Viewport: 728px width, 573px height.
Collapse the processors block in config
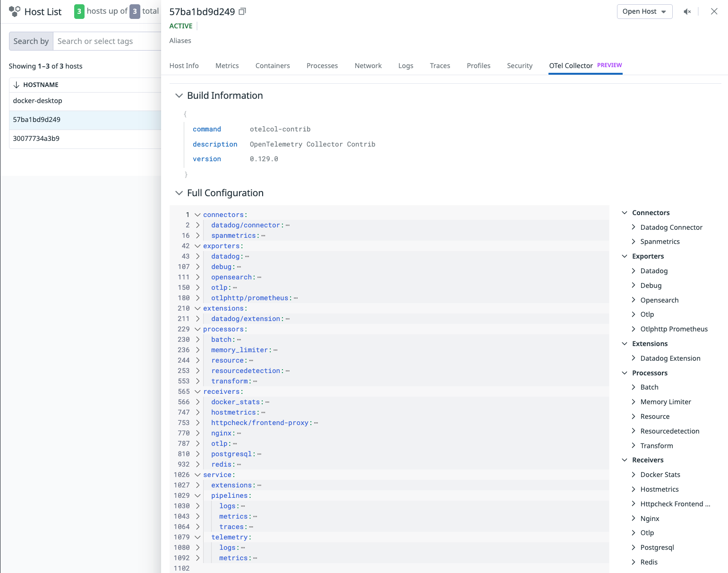[197, 329]
